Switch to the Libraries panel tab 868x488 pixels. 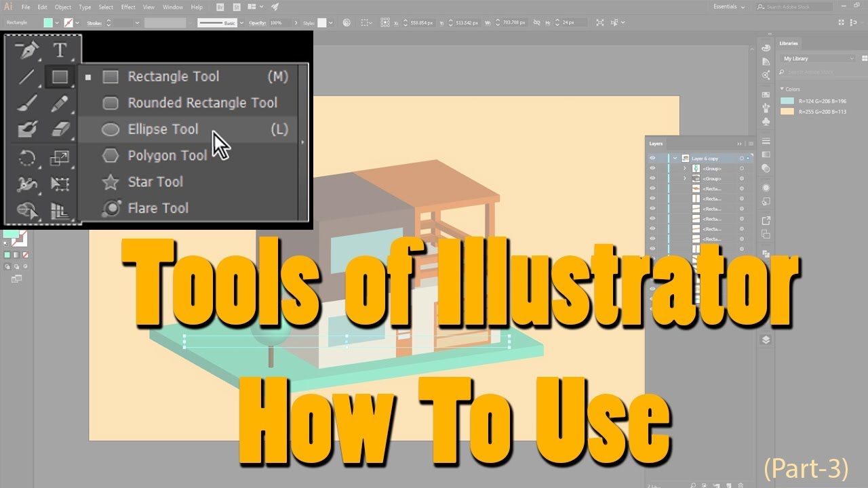[789, 43]
